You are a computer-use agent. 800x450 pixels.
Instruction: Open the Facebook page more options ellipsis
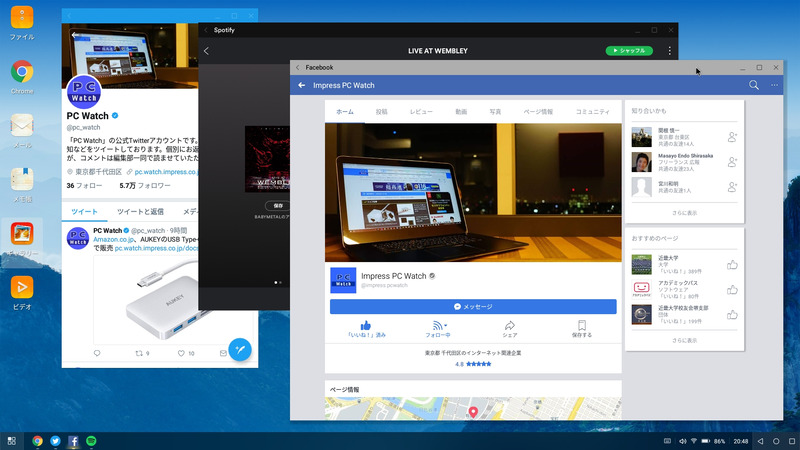click(774, 85)
